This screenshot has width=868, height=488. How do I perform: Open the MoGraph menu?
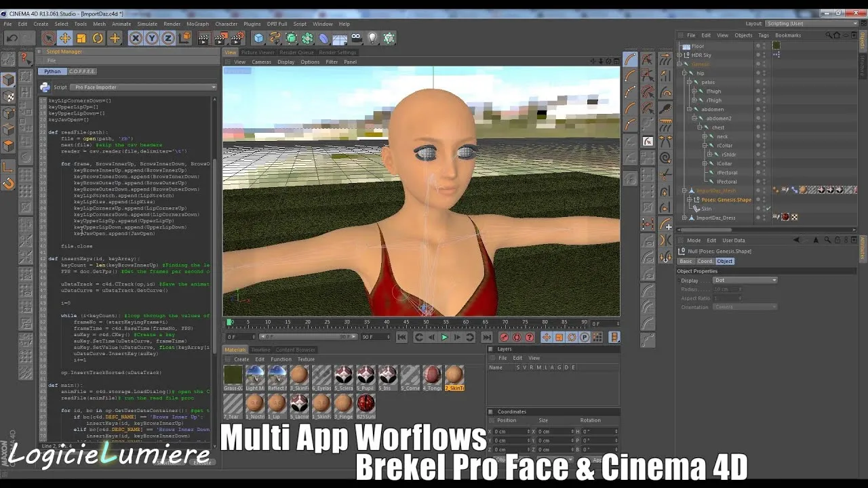[x=198, y=24]
